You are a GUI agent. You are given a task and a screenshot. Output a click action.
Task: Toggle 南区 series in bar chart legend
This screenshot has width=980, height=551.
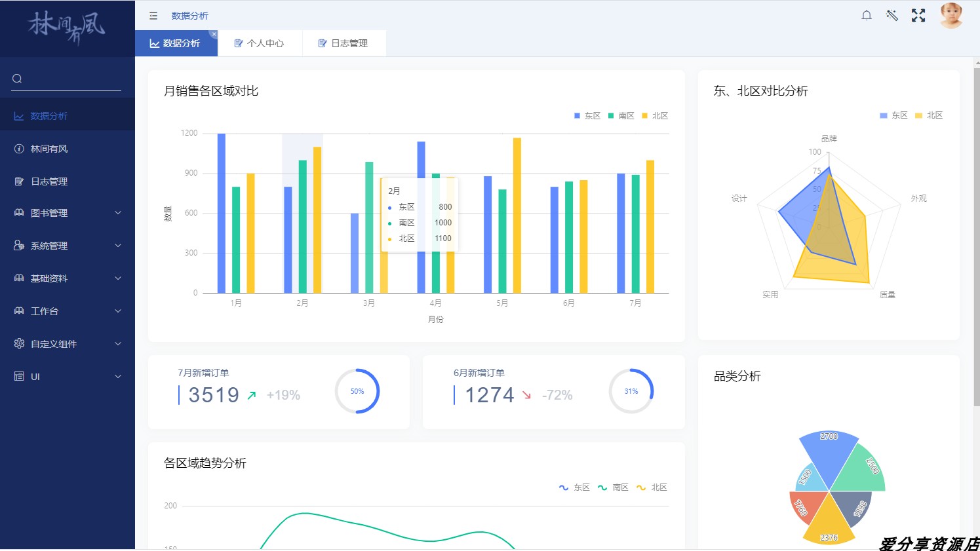pyautogui.click(x=621, y=116)
